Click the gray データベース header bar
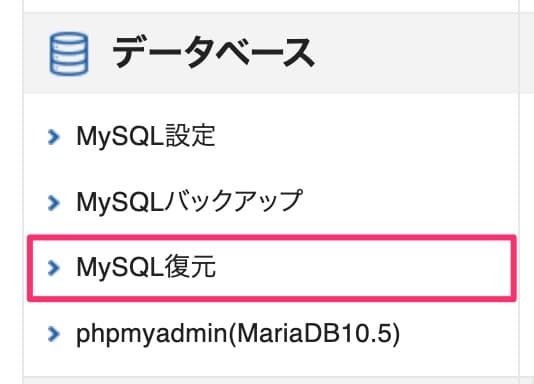Viewport: 534px width, 384px height. click(x=271, y=53)
